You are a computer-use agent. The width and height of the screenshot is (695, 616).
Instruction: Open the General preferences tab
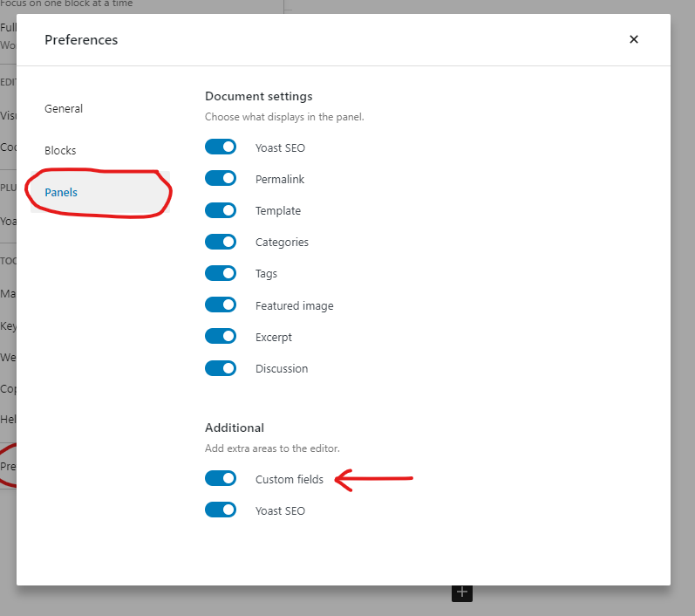(x=64, y=109)
